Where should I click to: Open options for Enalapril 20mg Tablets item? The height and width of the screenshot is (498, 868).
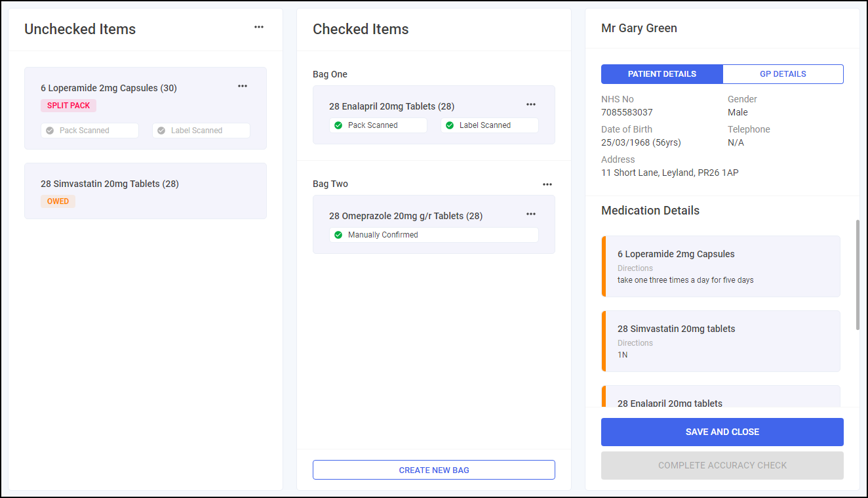click(531, 104)
